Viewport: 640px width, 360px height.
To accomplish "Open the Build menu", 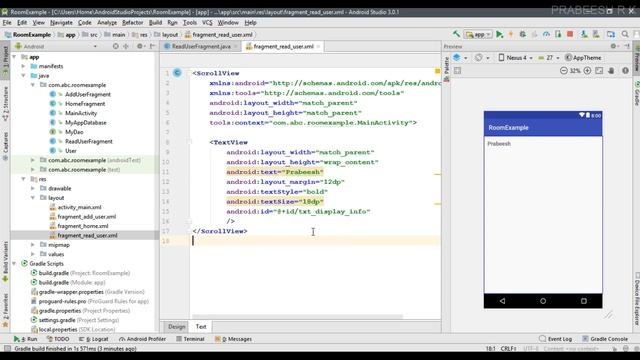I will (155, 22).
